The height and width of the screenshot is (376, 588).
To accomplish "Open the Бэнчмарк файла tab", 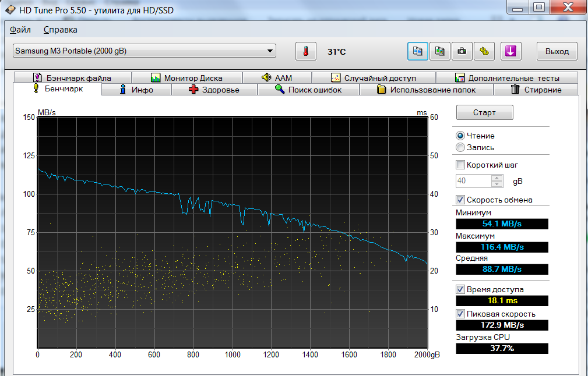I will (x=73, y=77).
